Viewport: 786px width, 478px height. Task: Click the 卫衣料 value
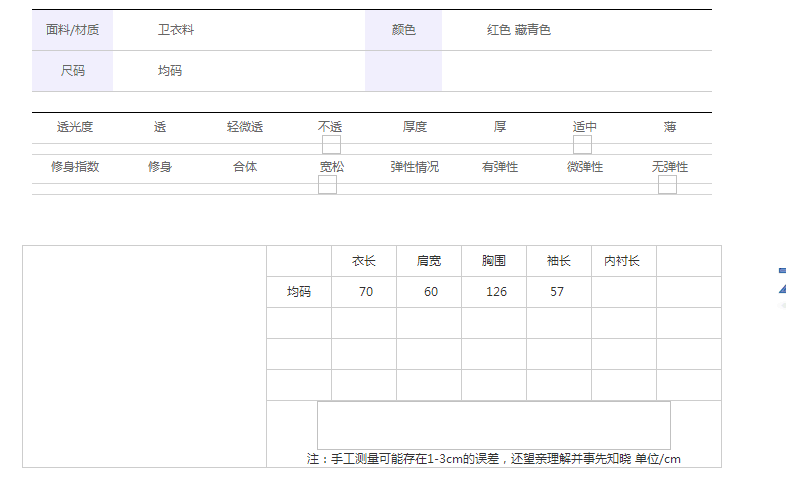[x=176, y=30]
